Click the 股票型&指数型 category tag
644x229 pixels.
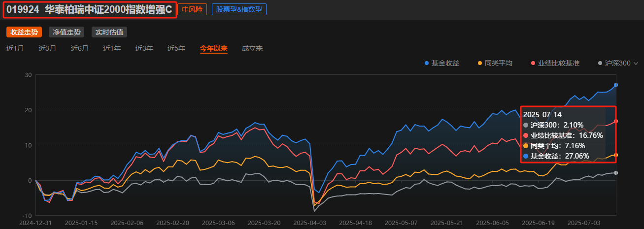239,9
